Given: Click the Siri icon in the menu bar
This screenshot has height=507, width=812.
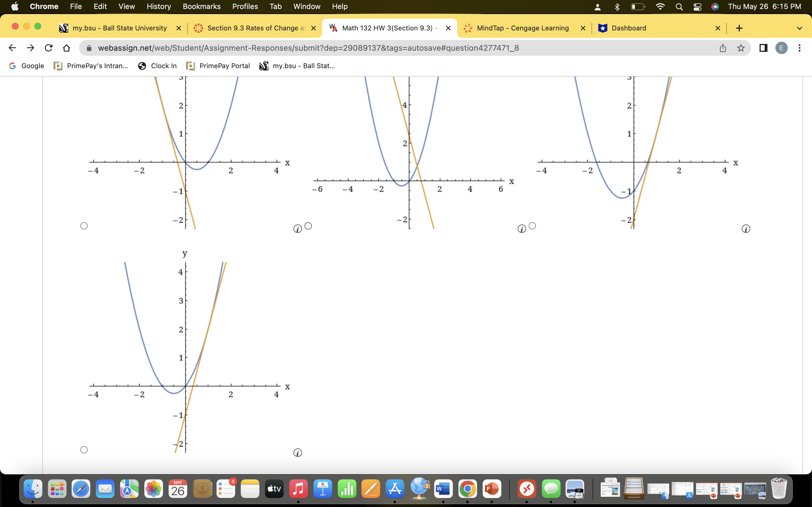Looking at the screenshot, I should click(715, 7).
